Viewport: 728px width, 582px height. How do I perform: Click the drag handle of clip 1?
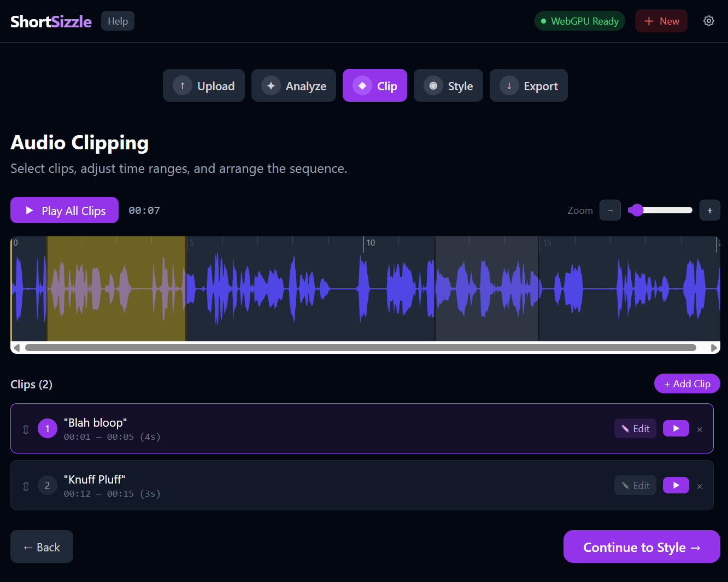click(26, 429)
